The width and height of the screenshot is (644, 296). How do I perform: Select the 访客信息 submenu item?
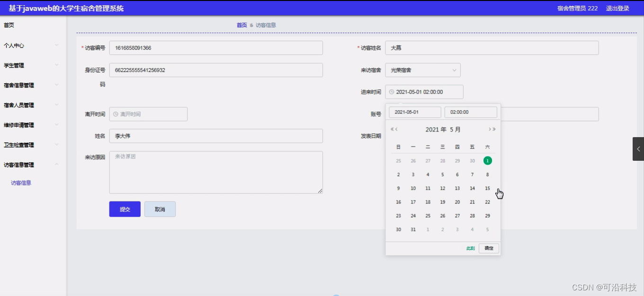click(20, 183)
